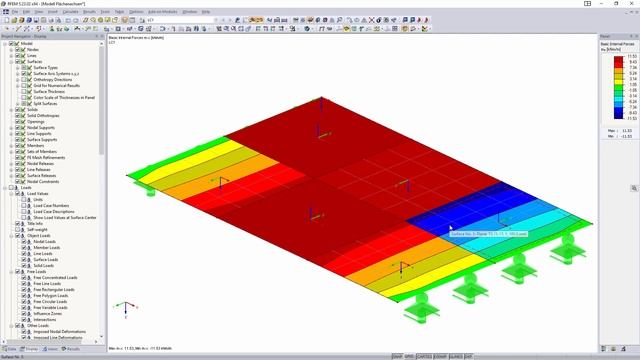640x360 pixels.
Task: Expand the Nodes tree node
Action: tap(11, 49)
